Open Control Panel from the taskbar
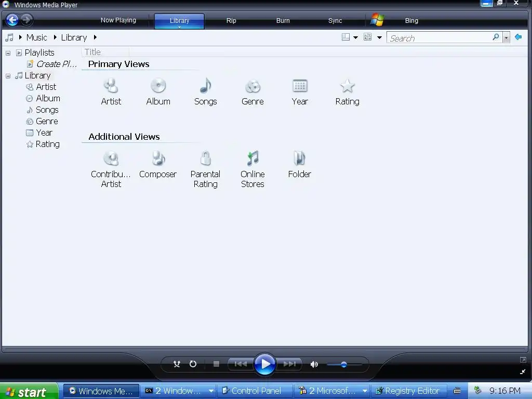532x399 pixels. (x=256, y=391)
